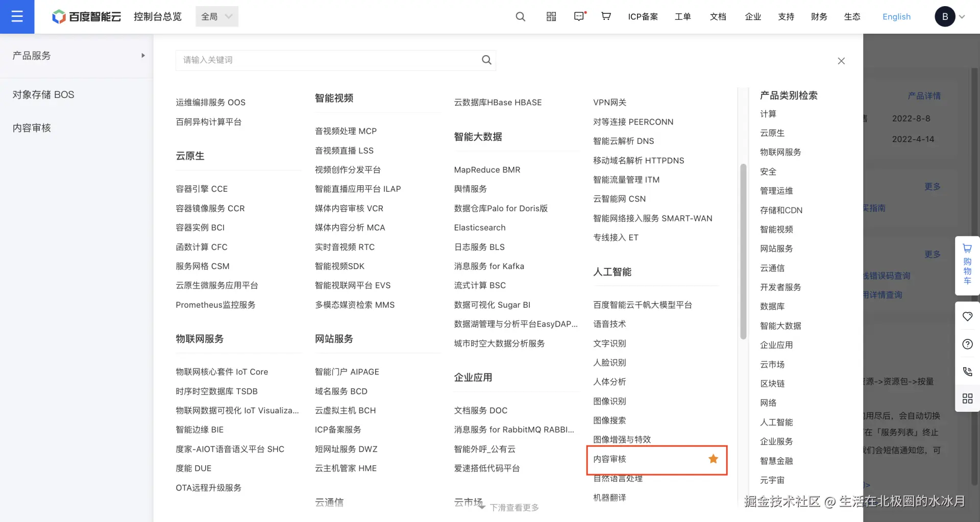The height and width of the screenshot is (522, 980).
Task: Open 函数计算 CFC
Action: coord(202,247)
